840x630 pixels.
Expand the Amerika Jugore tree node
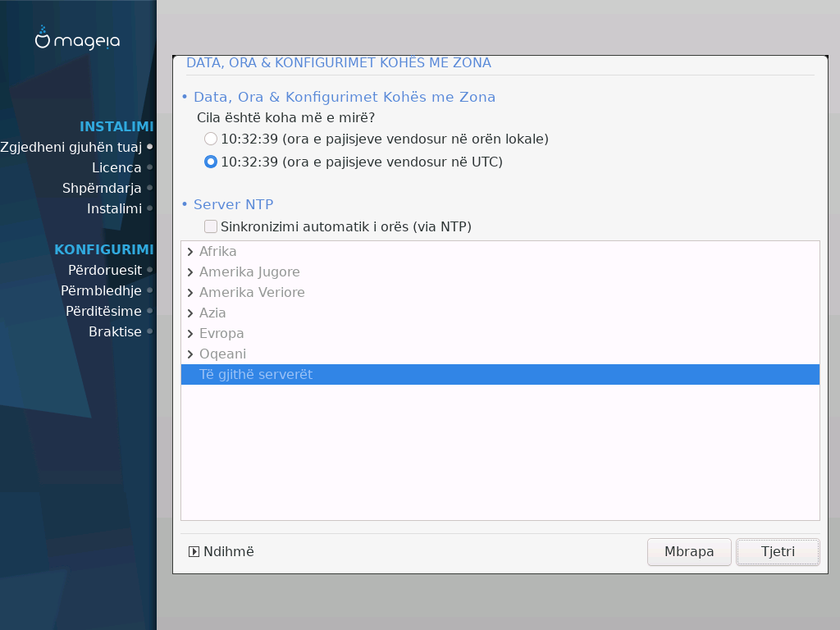click(190, 272)
